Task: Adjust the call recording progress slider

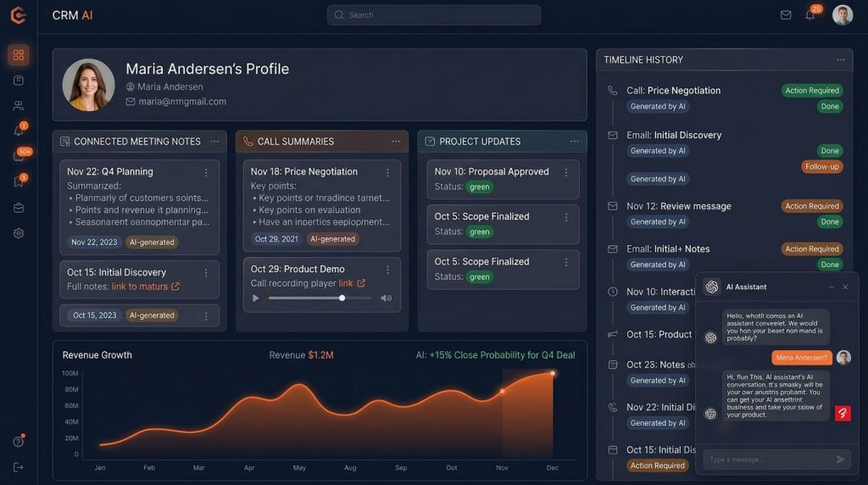Action: (320, 298)
